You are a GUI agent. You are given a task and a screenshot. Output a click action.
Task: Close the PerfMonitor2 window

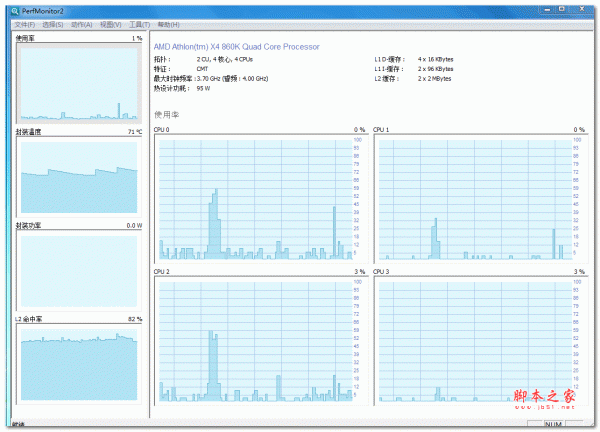pos(582,9)
